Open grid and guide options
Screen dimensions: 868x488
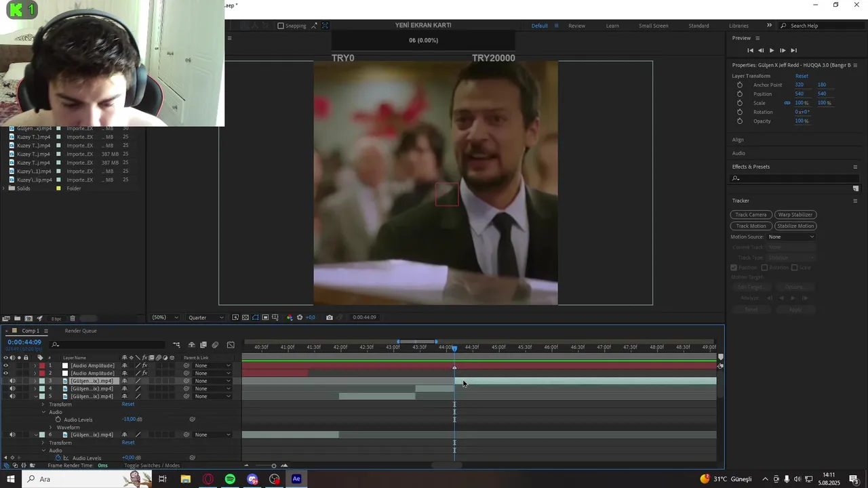click(275, 317)
